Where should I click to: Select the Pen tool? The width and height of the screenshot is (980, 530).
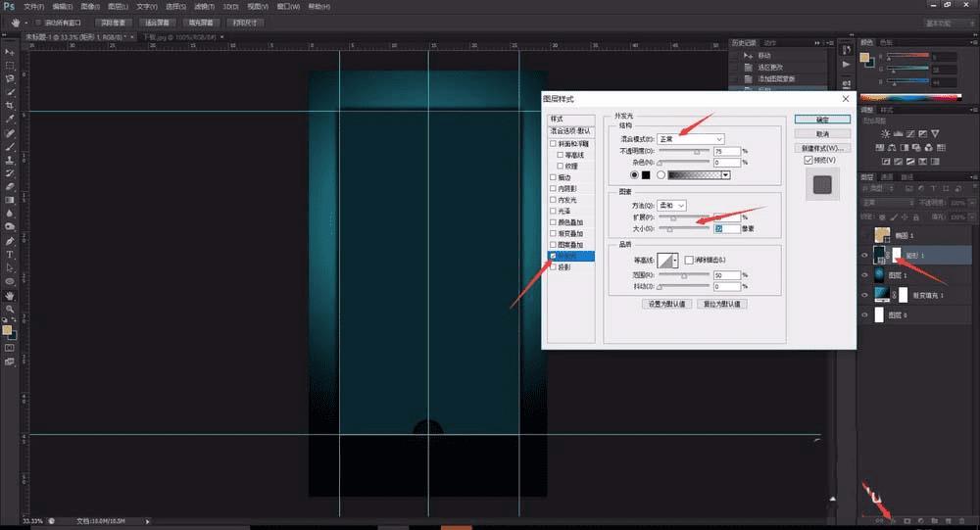point(10,240)
